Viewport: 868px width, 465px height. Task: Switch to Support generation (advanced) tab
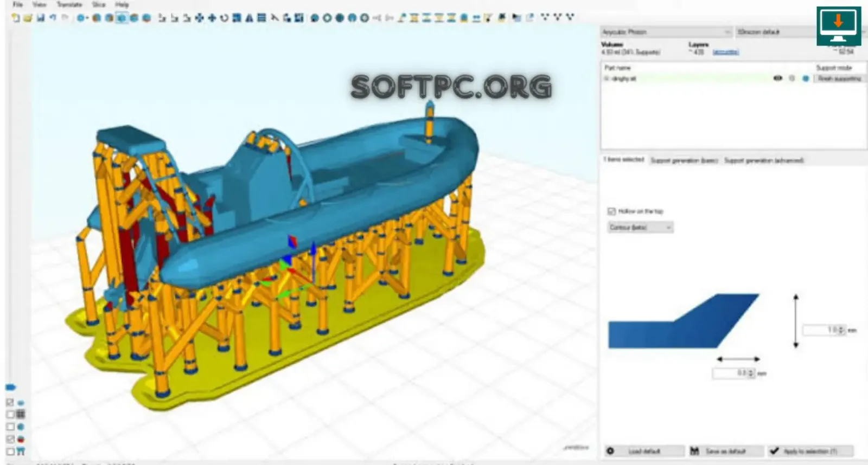tap(764, 160)
